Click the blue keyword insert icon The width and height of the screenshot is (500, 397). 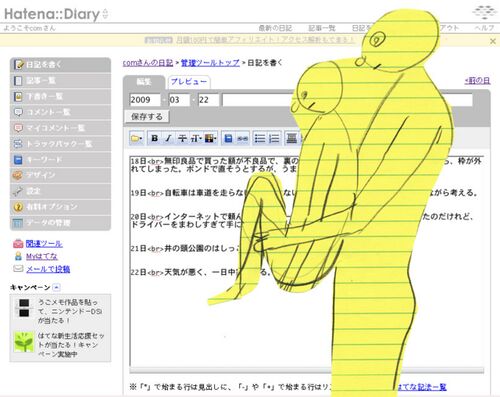pos(228,138)
